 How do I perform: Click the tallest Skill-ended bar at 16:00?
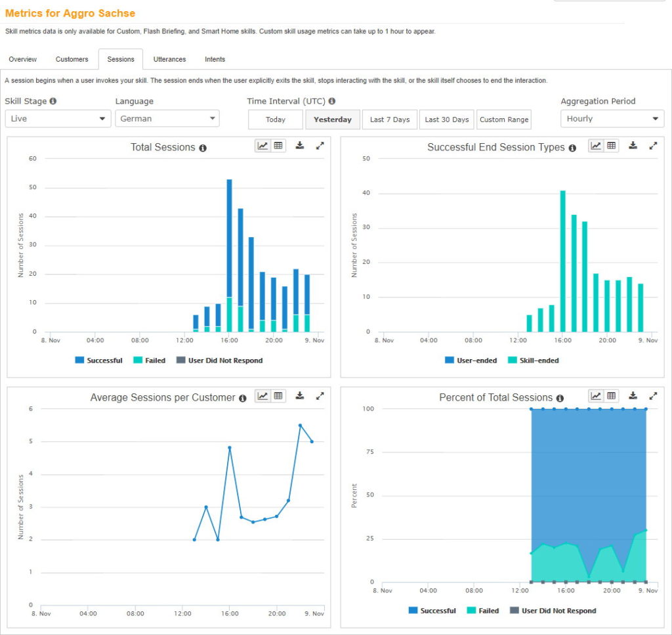(562, 261)
